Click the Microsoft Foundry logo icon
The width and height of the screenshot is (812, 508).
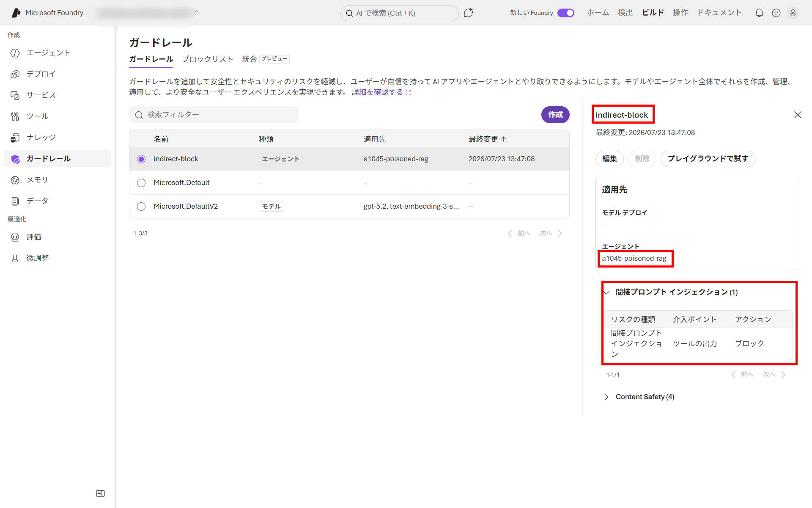[x=16, y=13]
